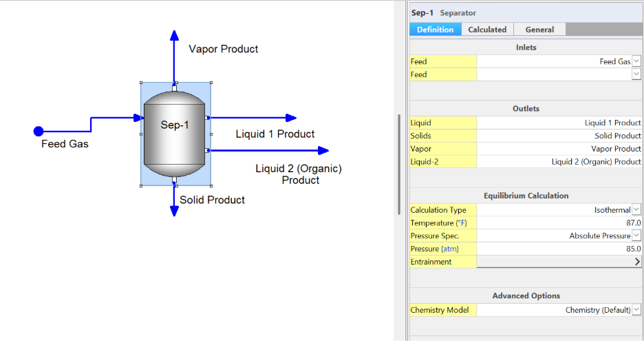Screen dimensions: 644x341
Task: Click the Liquid 1 Product stream arrowhead
Action: coord(291,118)
